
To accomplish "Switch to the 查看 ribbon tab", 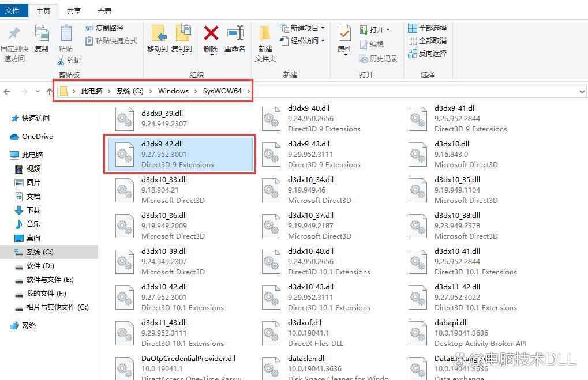I will [103, 10].
